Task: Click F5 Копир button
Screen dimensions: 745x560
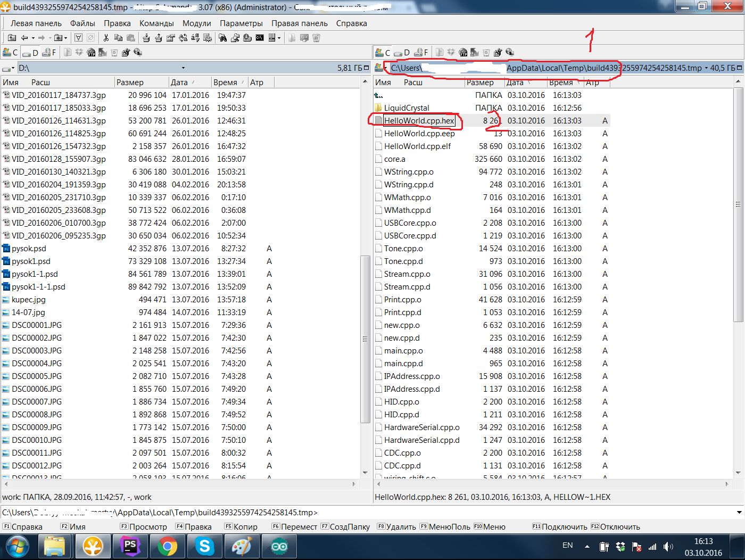Action: [241, 527]
